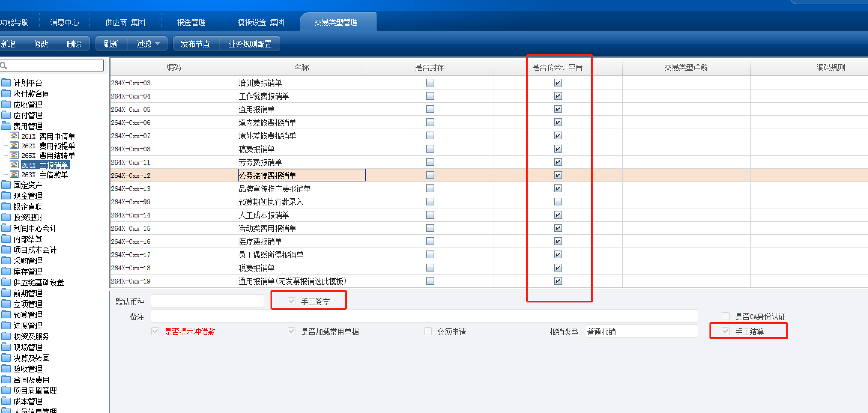Screen dimensions: 868x413
Task: Toggle 是否封存 checkbox for 培训费报销单
Action: [x=430, y=83]
